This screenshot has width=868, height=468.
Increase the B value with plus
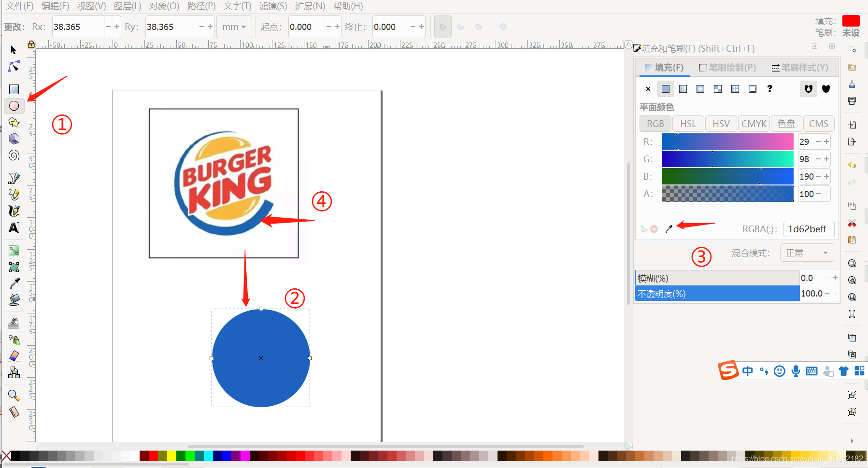tap(826, 176)
